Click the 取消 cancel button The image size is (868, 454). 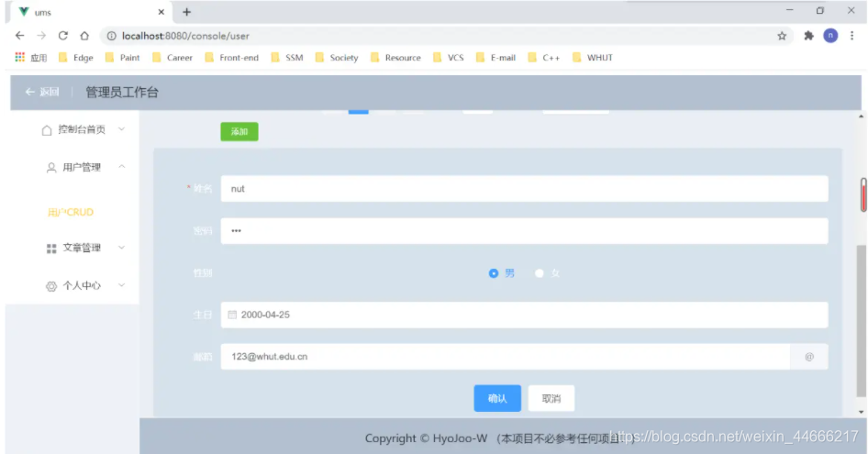coord(551,398)
